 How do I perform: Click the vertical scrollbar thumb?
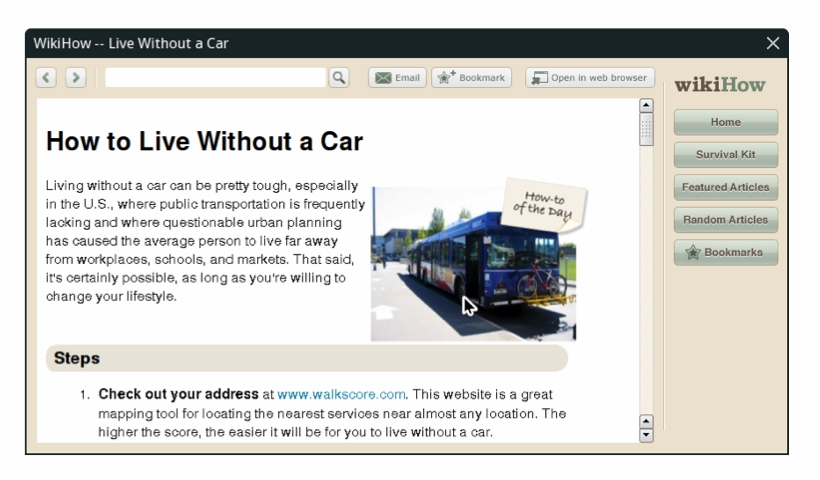pos(646,129)
